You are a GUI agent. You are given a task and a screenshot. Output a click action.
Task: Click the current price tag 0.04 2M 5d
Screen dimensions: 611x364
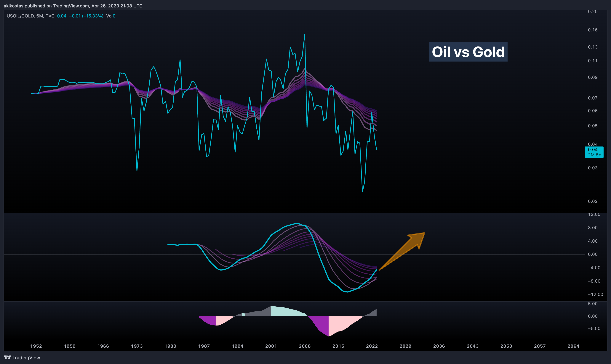(x=594, y=152)
